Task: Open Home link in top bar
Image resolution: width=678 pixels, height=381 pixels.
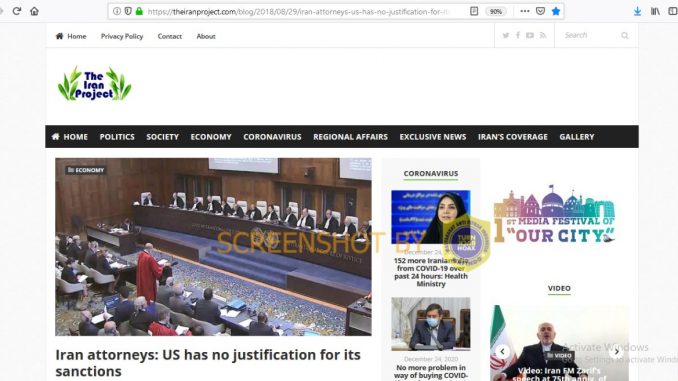Action: click(x=71, y=36)
